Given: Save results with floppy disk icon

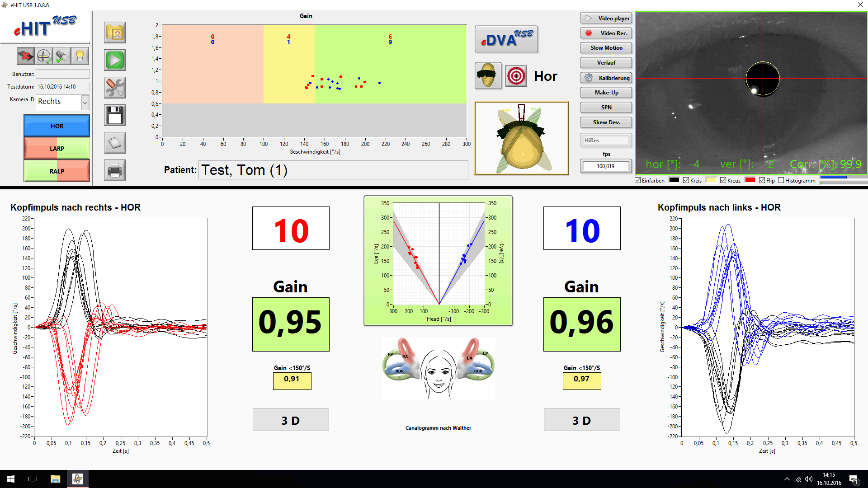Looking at the screenshot, I should pyautogui.click(x=115, y=115).
